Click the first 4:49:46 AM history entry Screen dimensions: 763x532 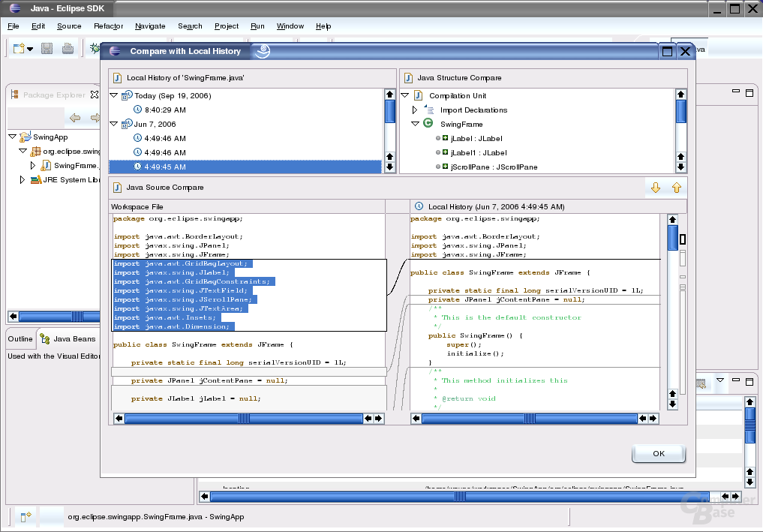point(165,138)
